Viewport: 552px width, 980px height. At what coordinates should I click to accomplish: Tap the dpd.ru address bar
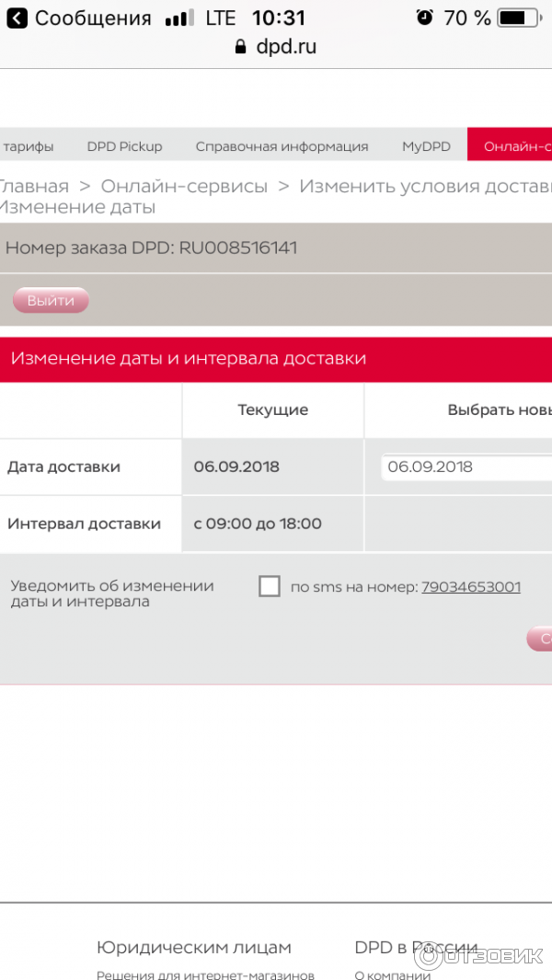pyautogui.click(x=276, y=47)
